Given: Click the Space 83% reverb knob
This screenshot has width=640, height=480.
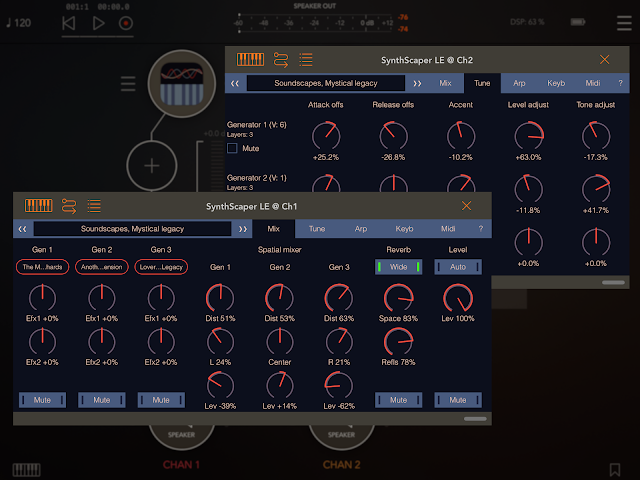Looking at the screenshot, I should [x=398, y=298].
